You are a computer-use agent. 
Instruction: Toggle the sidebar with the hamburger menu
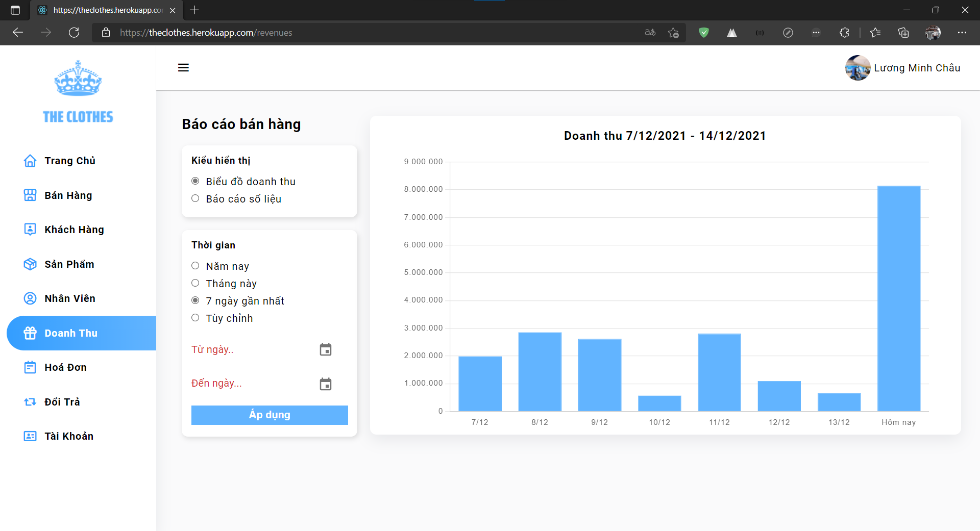(x=183, y=67)
